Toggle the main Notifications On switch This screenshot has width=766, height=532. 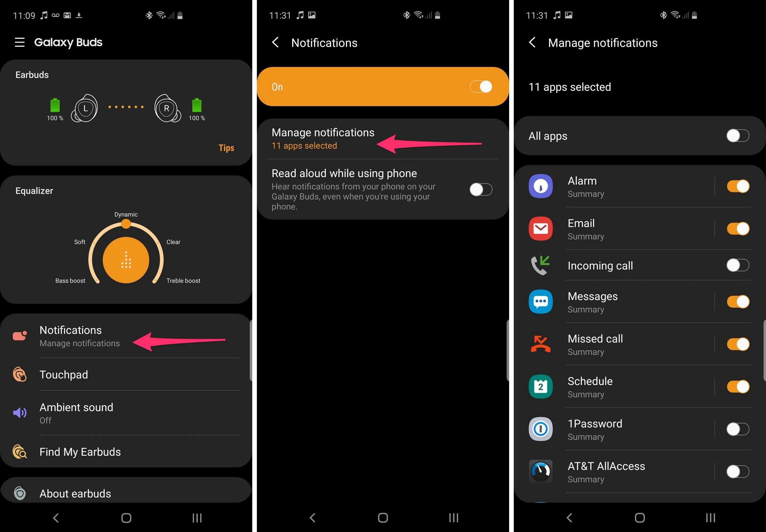[x=482, y=86]
